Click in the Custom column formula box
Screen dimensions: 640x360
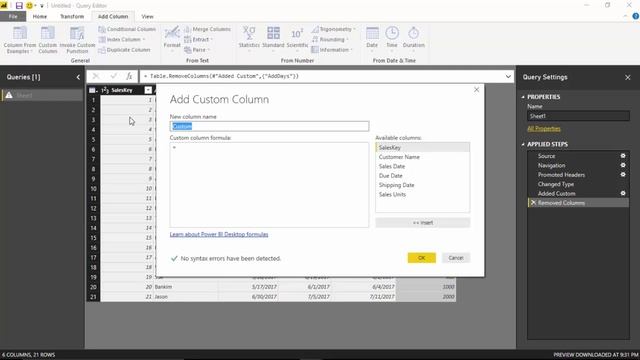(269, 185)
